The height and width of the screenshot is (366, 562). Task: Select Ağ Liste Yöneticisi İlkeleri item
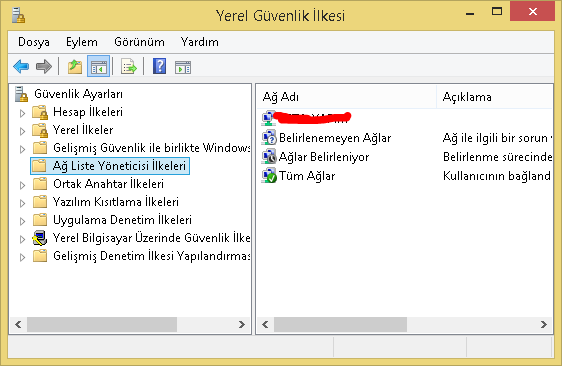[119, 166]
